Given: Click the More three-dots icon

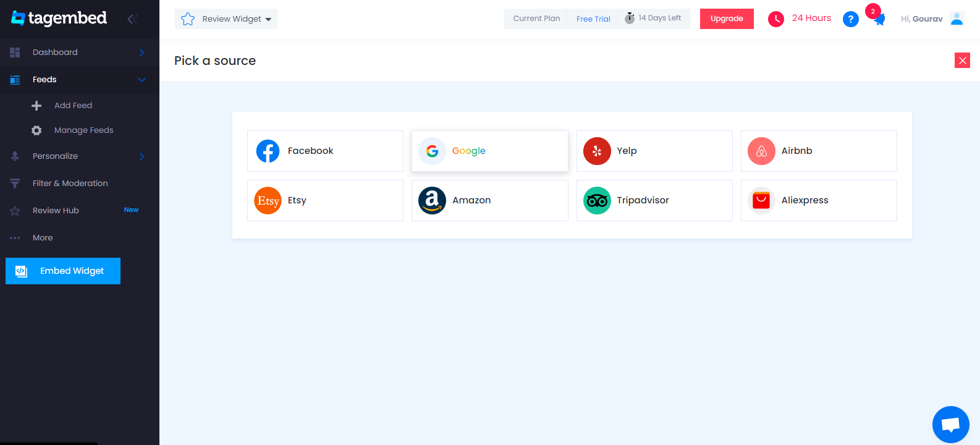Looking at the screenshot, I should (15, 238).
